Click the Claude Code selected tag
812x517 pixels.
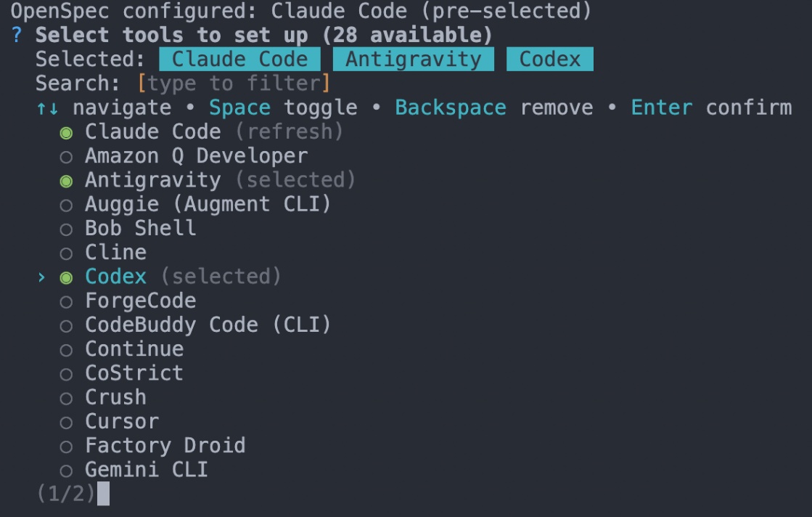tap(239, 60)
